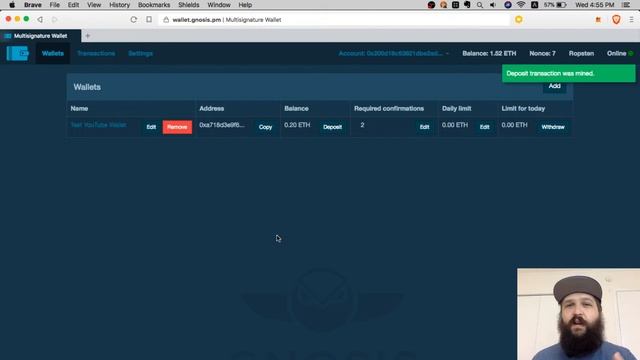Screen dimensions: 640x360
Task: Reload the page with refresh icon
Action: pos(133,20)
